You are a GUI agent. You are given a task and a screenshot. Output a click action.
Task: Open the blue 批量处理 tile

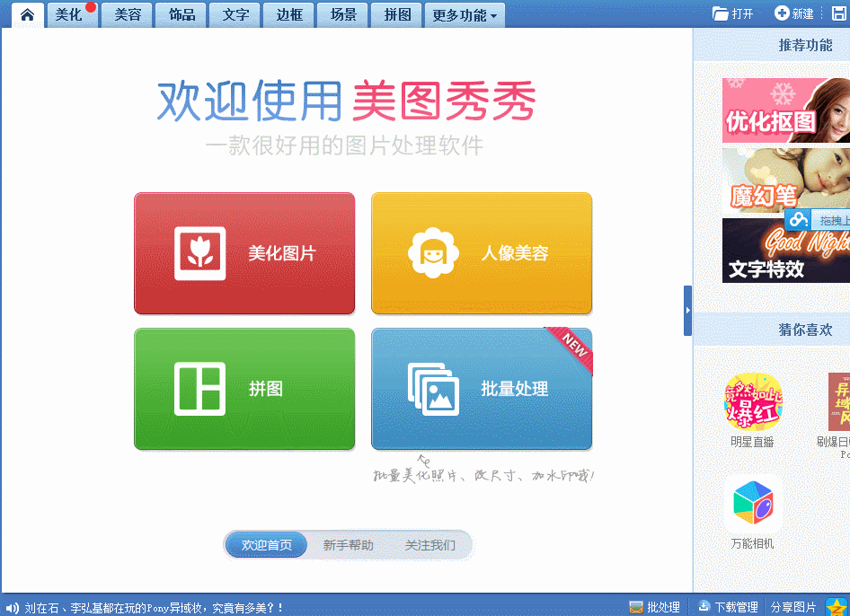(482, 389)
